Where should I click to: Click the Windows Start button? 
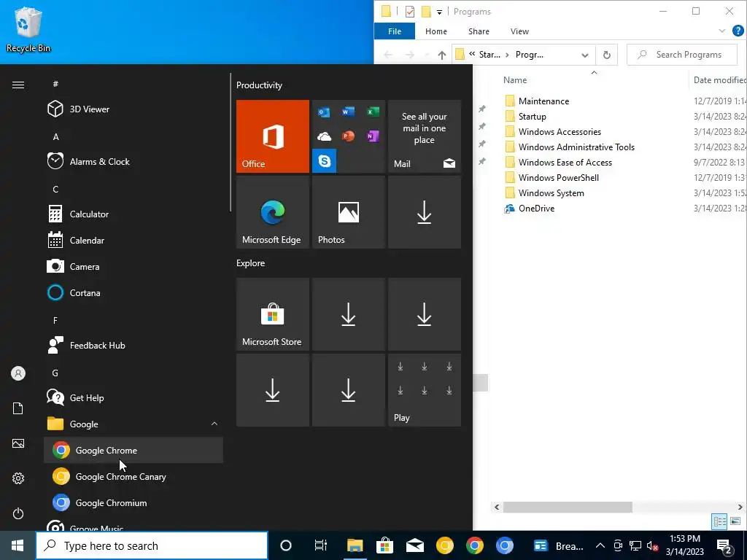pyautogui.click(x=18, y=545)
